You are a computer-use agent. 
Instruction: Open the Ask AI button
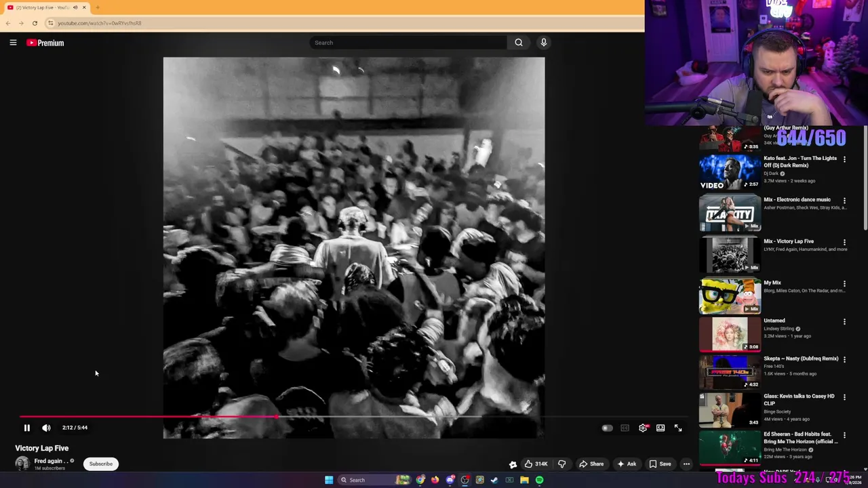tap(627, 464)
